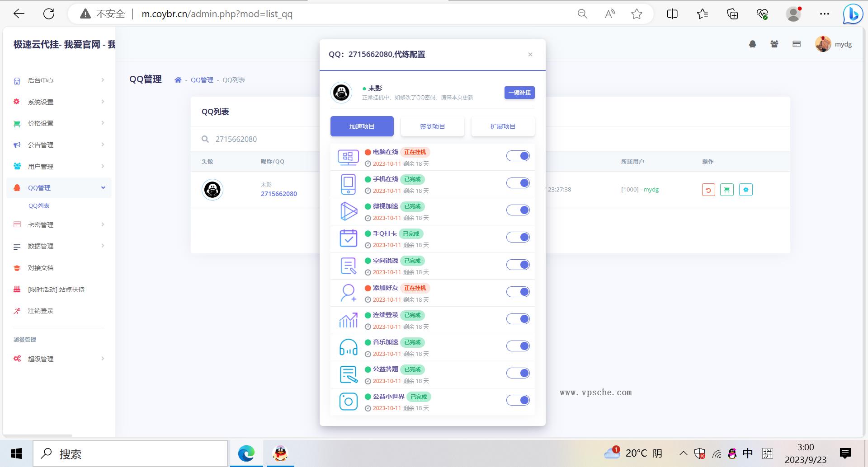Click the 一键补挂 button
This screenshot has height=467, width=868.
coord(519,92)
